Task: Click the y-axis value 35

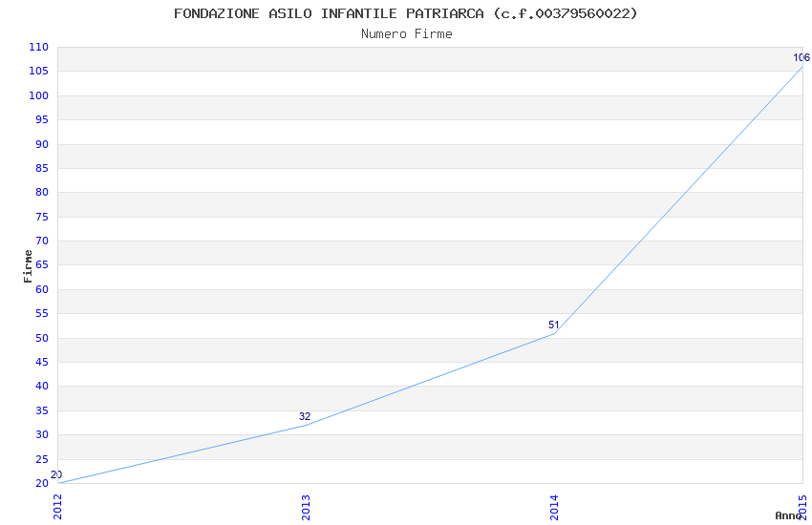Action: (x=42, y=410)
